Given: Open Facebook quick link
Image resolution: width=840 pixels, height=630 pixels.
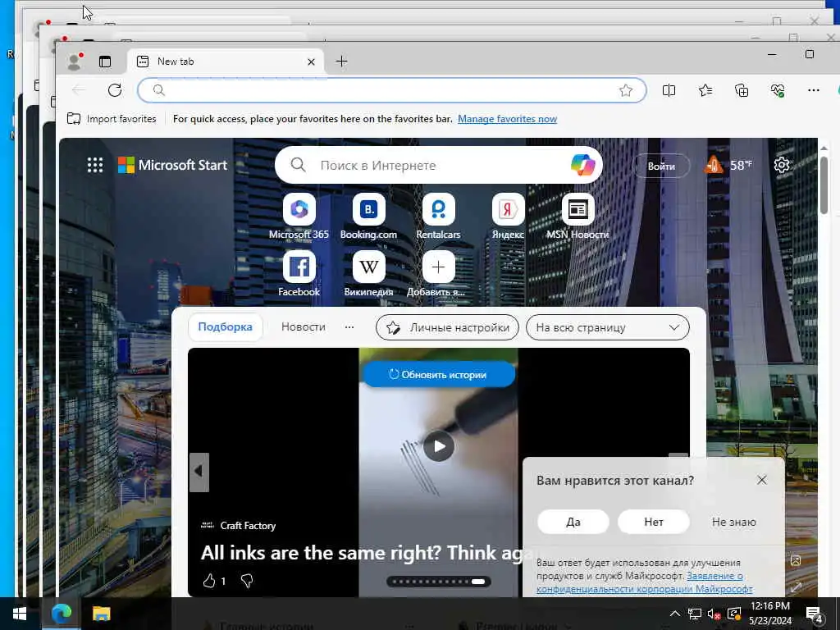Looking at the screenshot, I should coord(299,274).
